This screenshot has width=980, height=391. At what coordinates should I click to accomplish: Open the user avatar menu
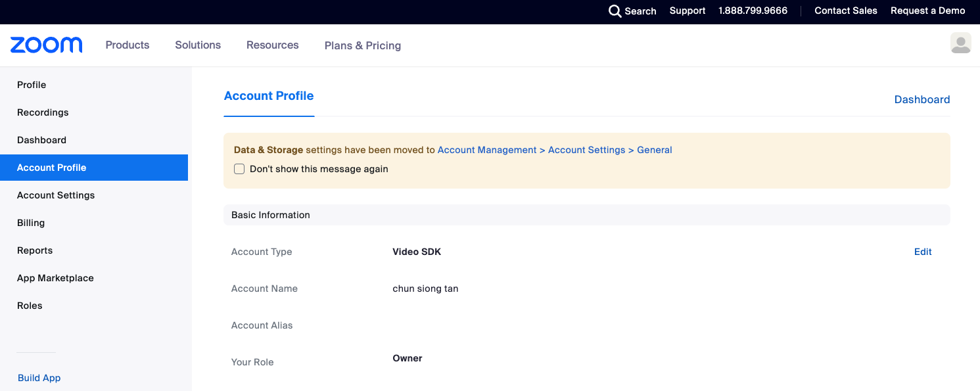[960, 43]
